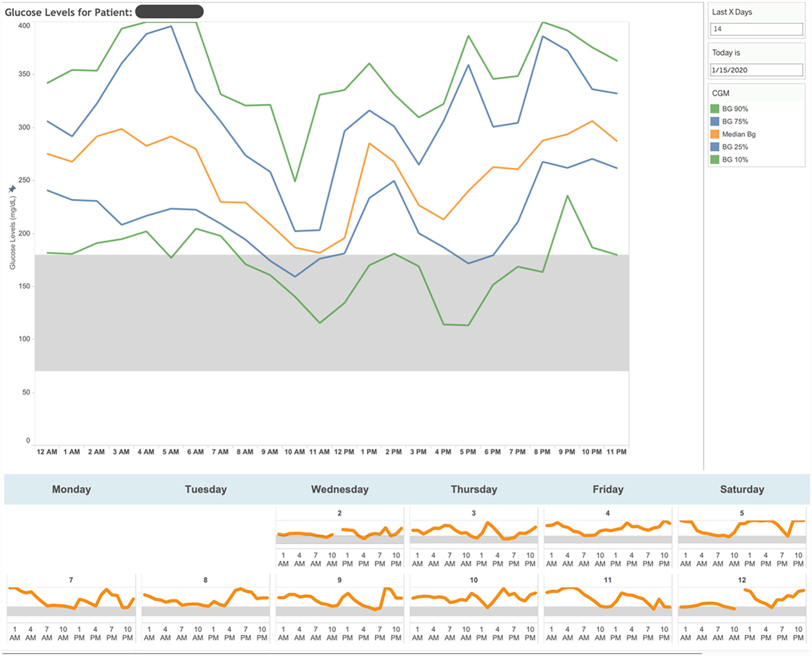
Task: Click the Last X Days label
Action: (732, 12)
